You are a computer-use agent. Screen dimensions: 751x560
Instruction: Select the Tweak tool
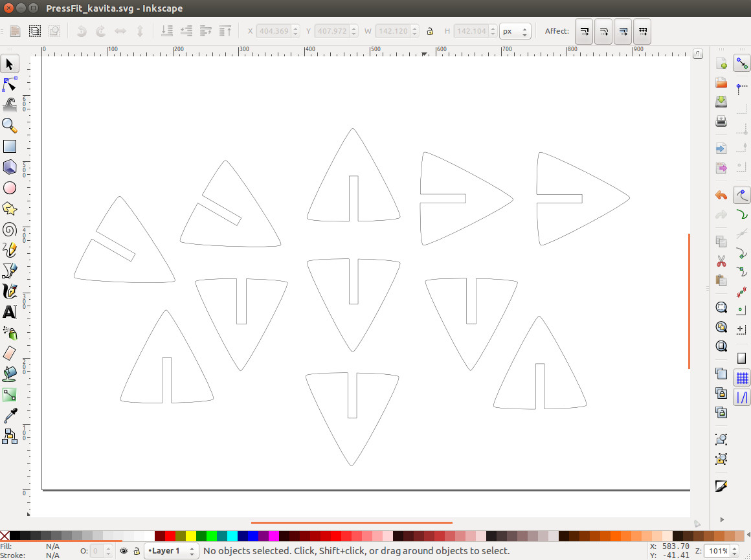coord(10,104)
